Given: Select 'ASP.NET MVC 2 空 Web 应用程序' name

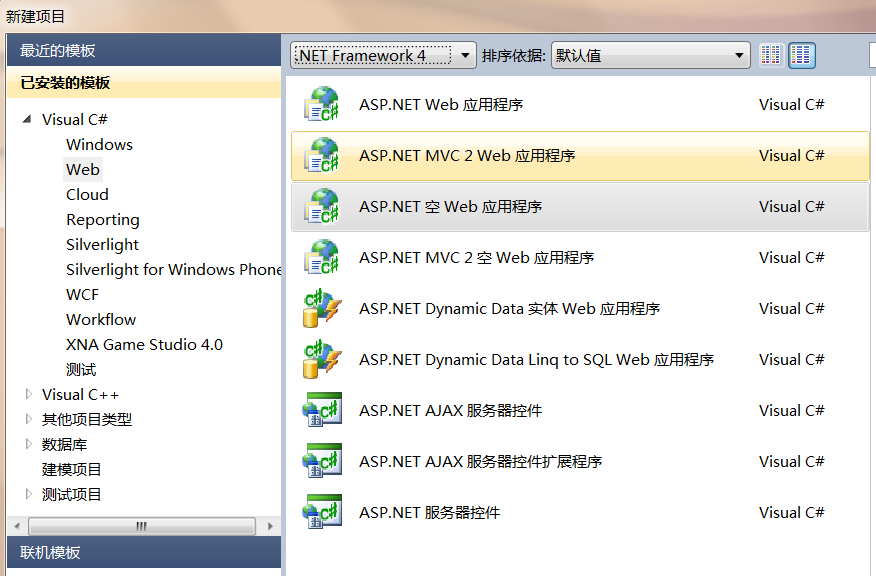Looking at the screenshot, I should [x=477, y=258].
